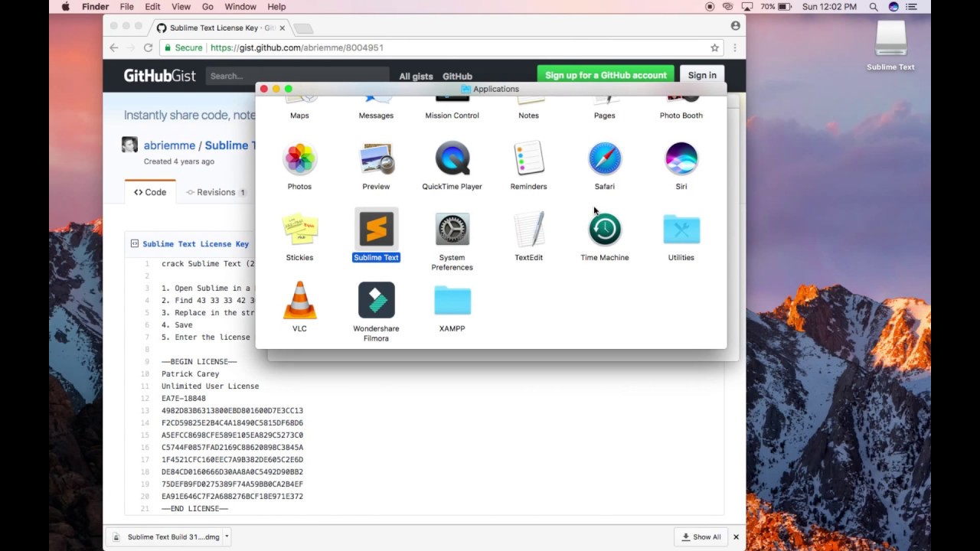Image resolution: width=980 pixels, height=551 pixels.
Task: Open the All gists link
Action: coord(416,77)
